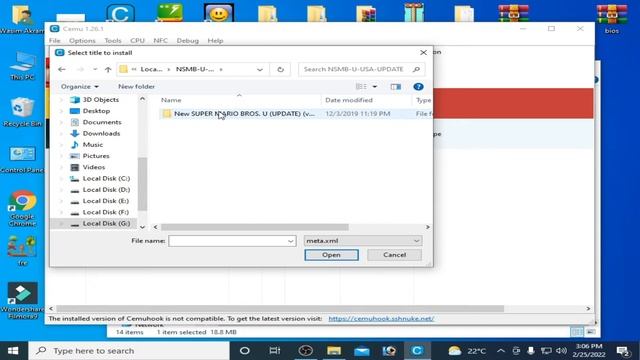The width and height of the screenshot is (640, 360).
Task: Click the taskbar Type here to search box
Action: point(129,351)
